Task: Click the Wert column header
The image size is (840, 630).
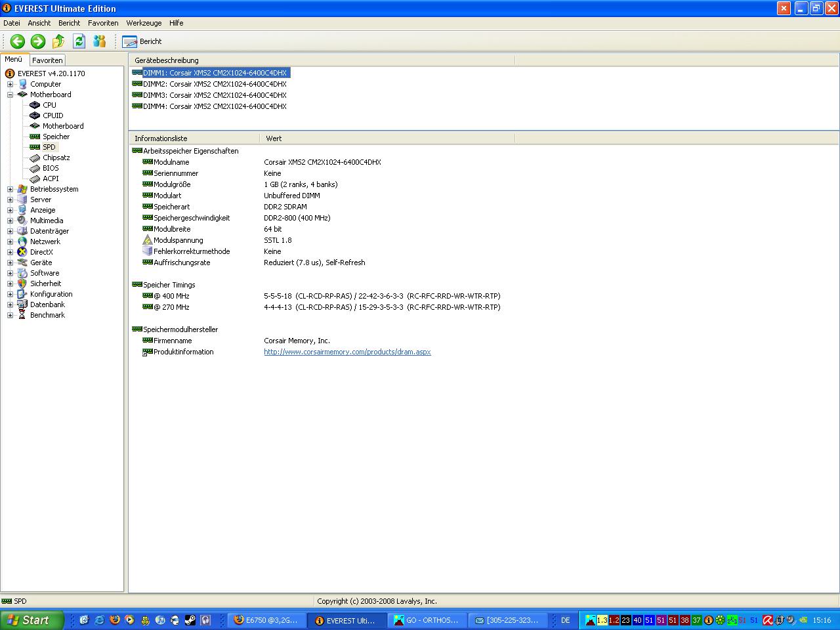Action: click(387, 138)
